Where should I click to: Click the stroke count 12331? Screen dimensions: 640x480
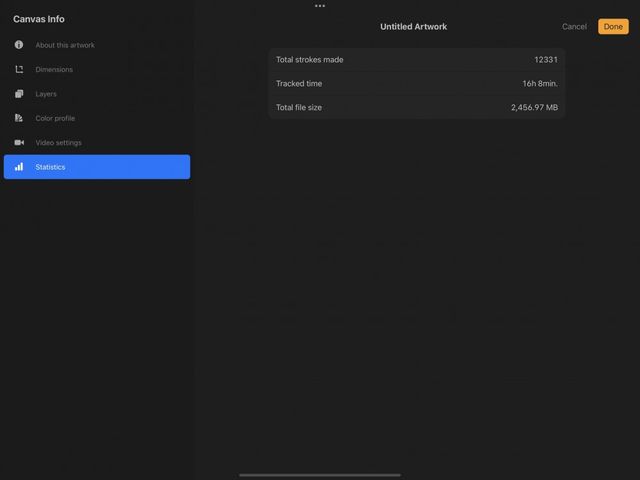point(546,60)
